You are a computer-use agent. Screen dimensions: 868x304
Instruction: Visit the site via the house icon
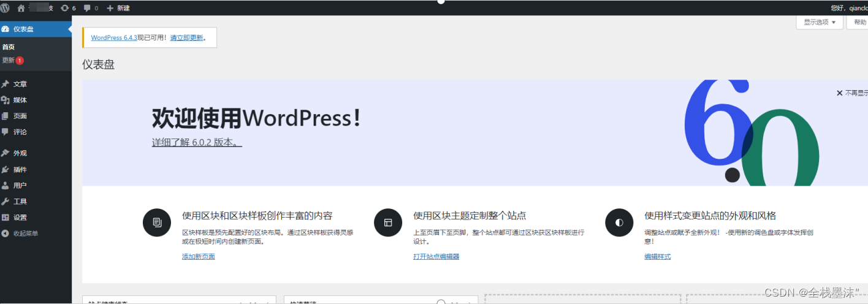[x=21, y=8]
